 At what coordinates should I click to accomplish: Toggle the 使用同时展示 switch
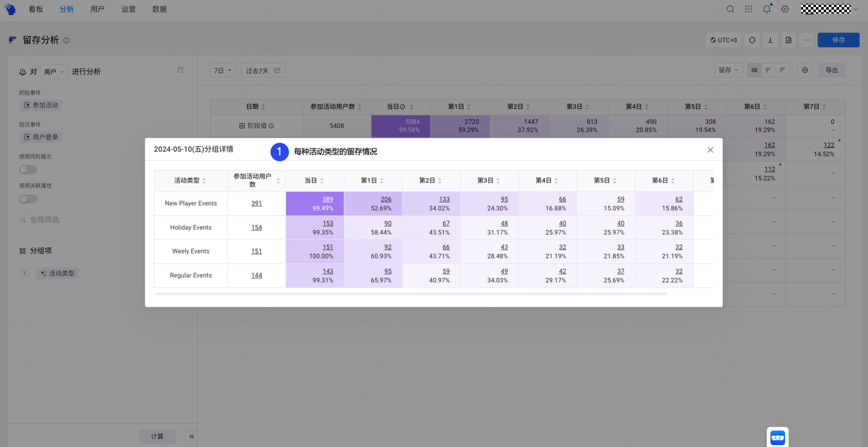[x=28, y=170]
